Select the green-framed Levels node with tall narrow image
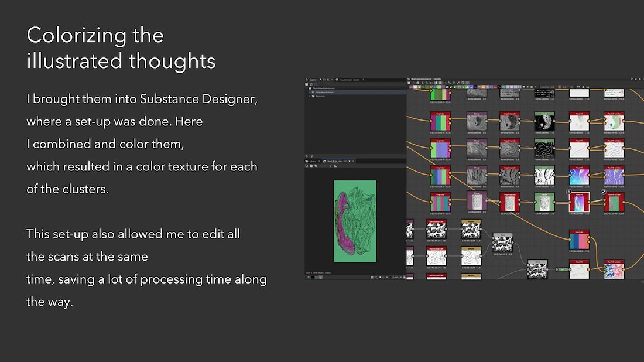 coord(544,203)
